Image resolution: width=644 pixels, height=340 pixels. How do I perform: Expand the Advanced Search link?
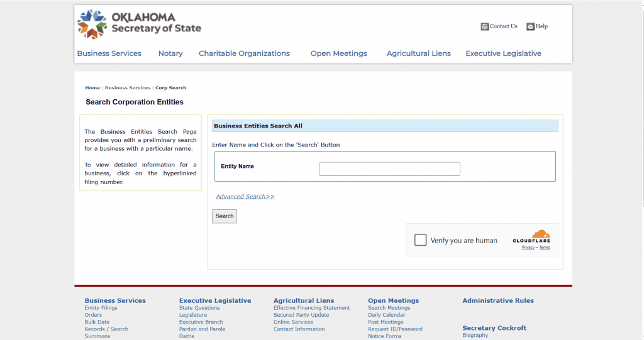245,197
